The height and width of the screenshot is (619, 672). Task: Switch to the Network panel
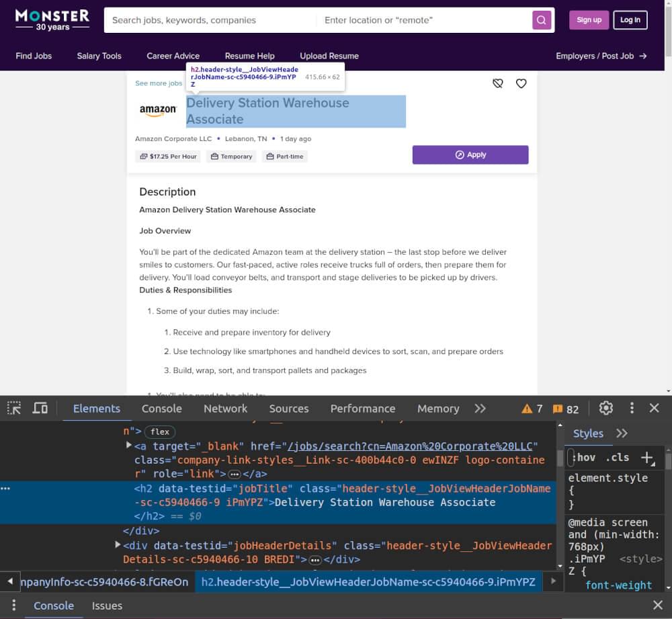[x=225, y=408]
